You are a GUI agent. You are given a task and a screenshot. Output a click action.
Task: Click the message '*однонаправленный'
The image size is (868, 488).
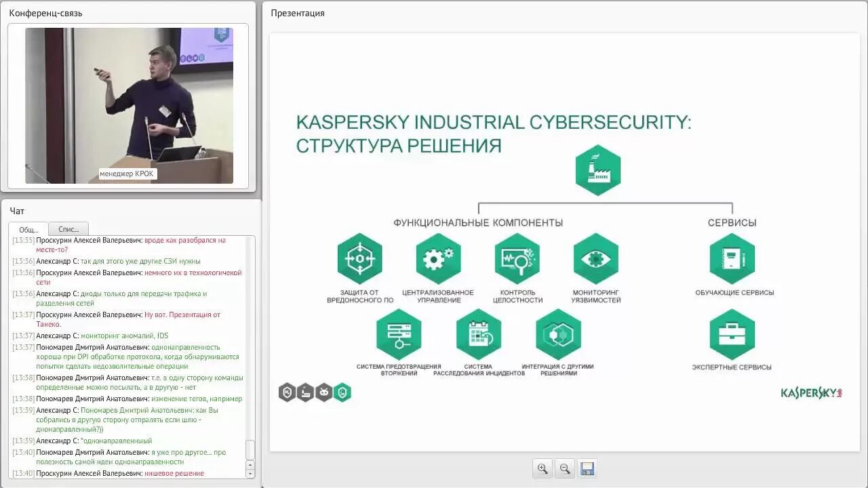click(117, 441)
